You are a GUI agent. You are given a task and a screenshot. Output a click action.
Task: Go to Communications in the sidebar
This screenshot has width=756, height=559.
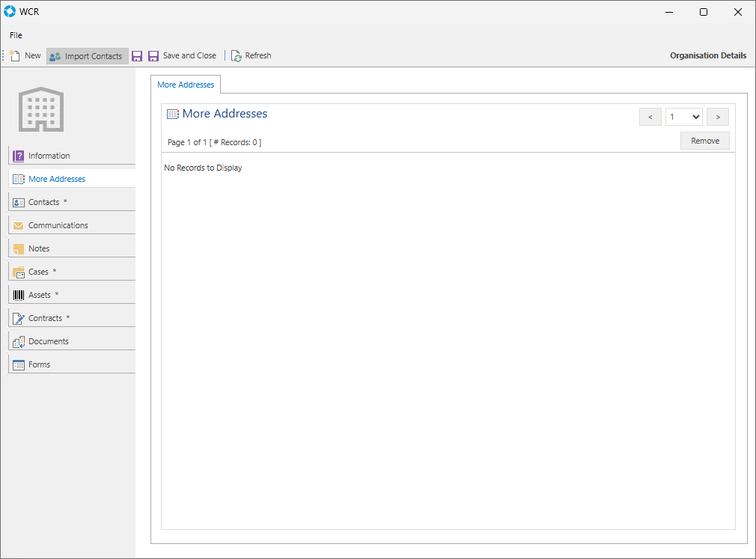(58, 225)
